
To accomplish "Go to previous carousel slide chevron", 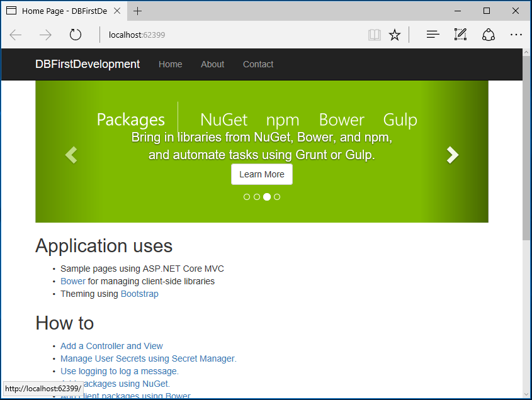I will point(71,155).
